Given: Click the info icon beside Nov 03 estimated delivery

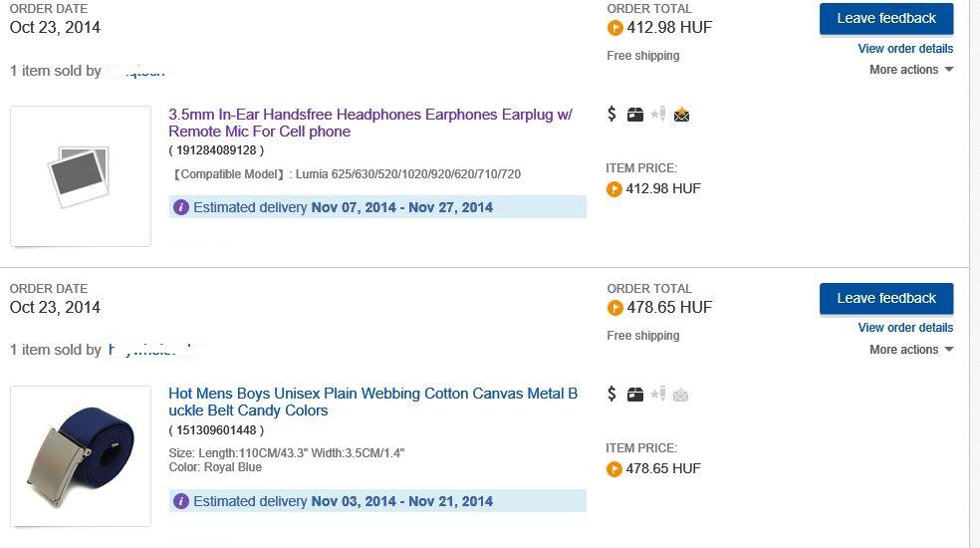Looking at the screenshot, I should pos(181,501).
